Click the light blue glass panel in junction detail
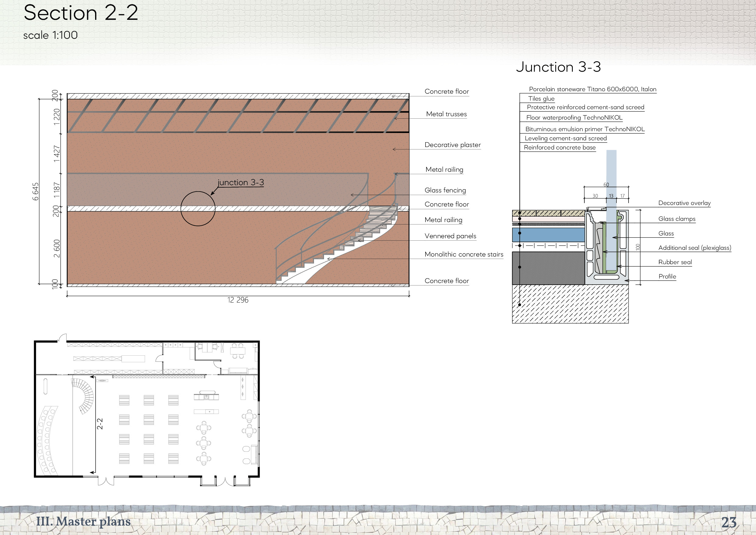Screen dimensions: 756x535 [612, 211]
